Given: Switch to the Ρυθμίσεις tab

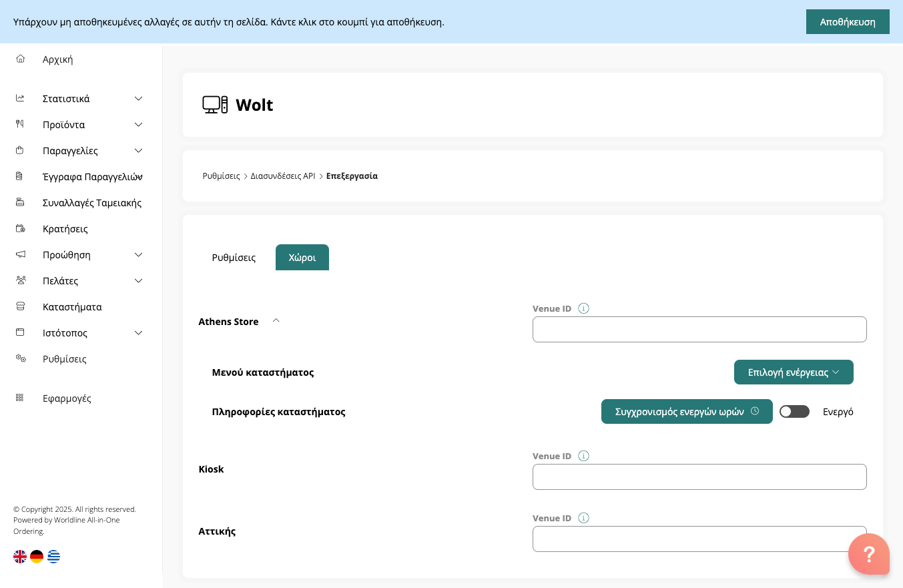Looking at the screenshot, I should [x=234, y=258].
